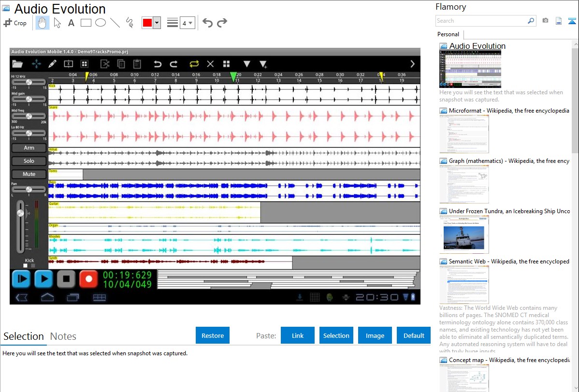Screen dimensions: 579x392
Task: Open project folder in Audio Evolution
Action: coord(17,64)
